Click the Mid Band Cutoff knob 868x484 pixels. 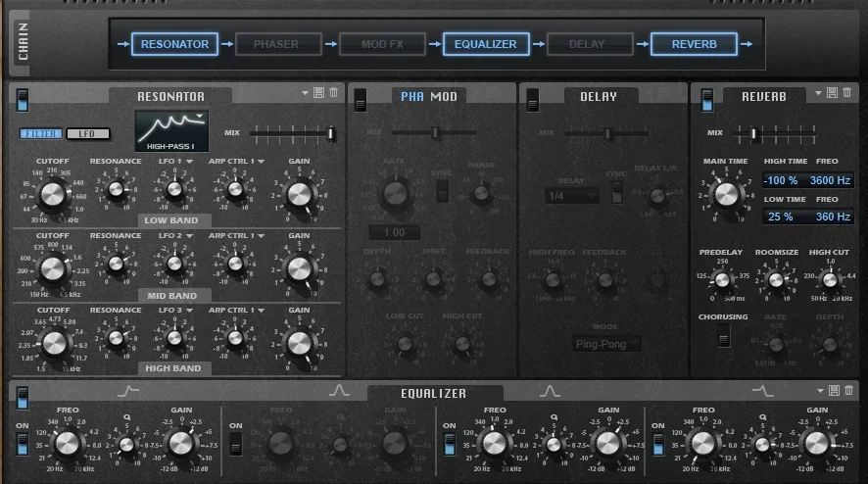(53, 269)
